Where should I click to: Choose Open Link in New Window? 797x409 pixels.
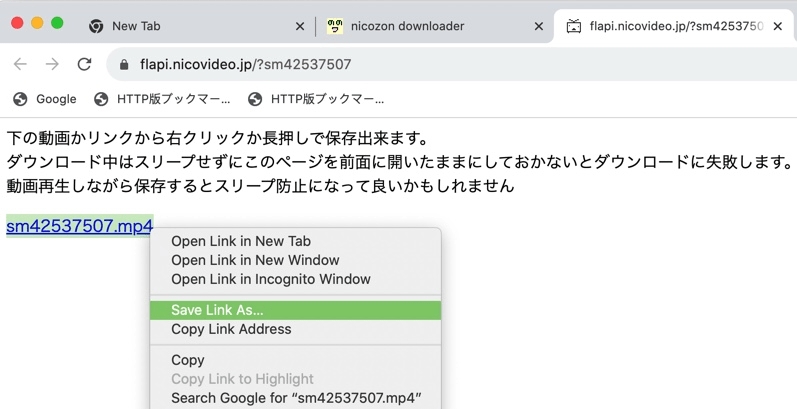pos(255,260)
